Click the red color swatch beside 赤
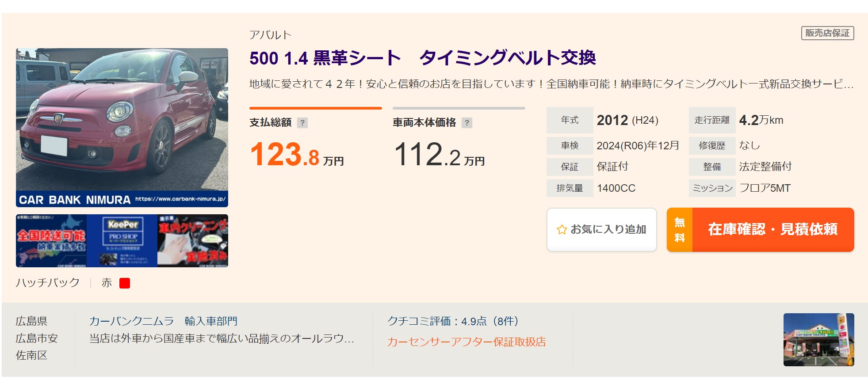This screenshot has width=868, height=391. pyautogui.click(x=125, y=283)
